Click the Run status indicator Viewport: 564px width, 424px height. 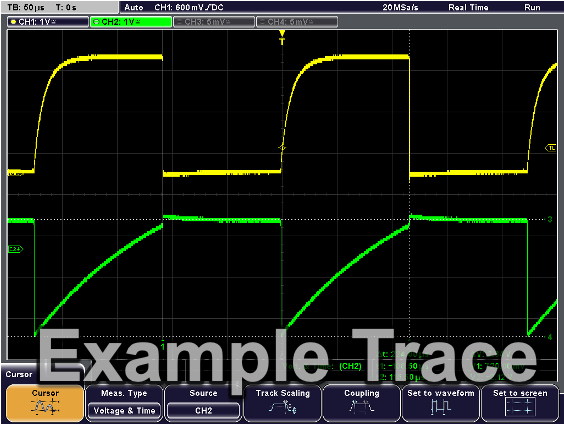tap(532, 7)
